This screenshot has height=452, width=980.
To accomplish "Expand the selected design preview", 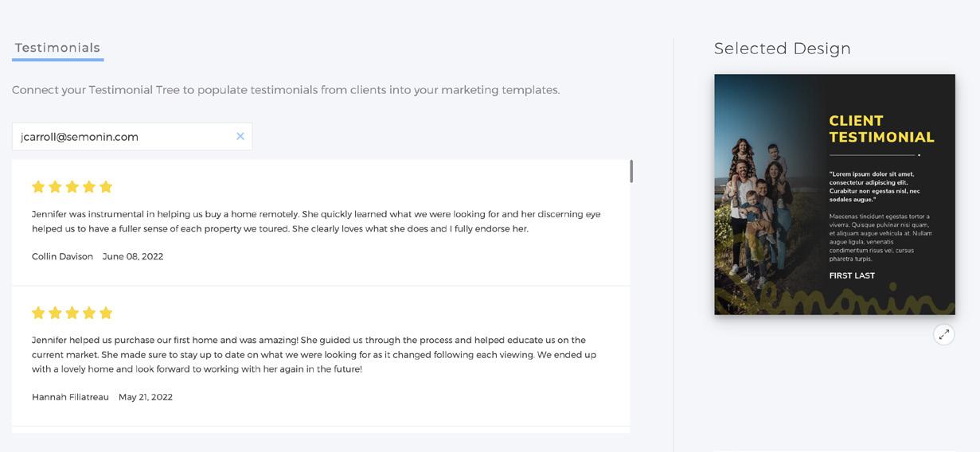I will 943,335.
